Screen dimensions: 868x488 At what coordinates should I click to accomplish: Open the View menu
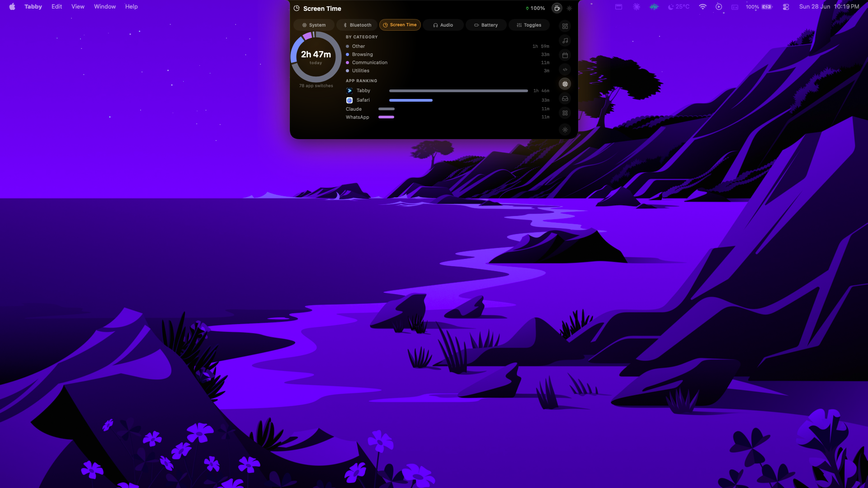(x=78, y=7)
